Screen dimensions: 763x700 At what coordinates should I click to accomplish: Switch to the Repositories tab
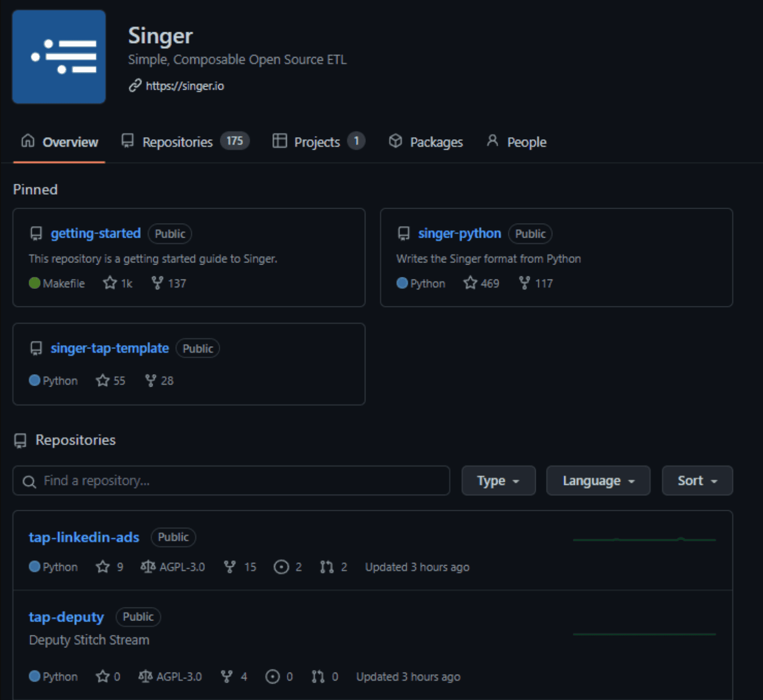pyautogui.click(x=185, y=142)
